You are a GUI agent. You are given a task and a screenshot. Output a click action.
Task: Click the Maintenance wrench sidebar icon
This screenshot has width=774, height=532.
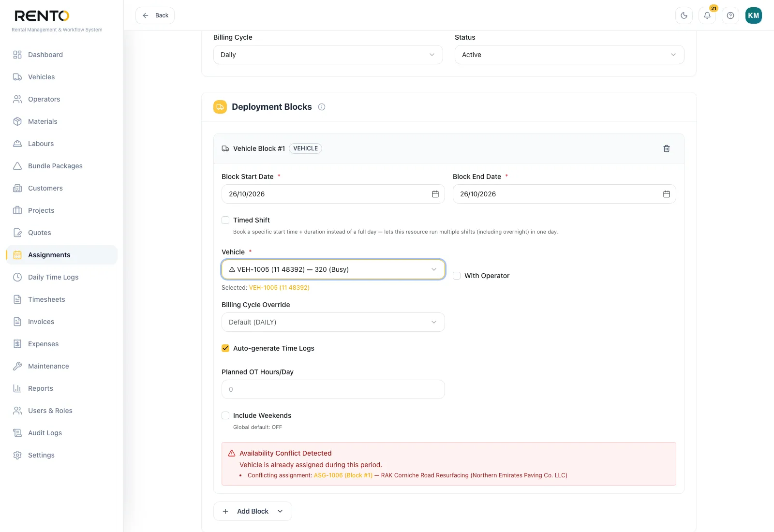coord(17,366)
